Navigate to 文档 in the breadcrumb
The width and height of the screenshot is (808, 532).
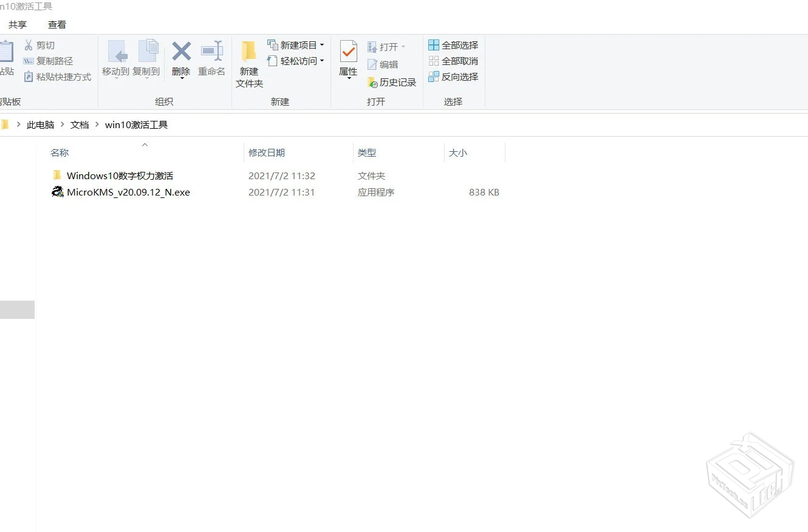point(79,124)
